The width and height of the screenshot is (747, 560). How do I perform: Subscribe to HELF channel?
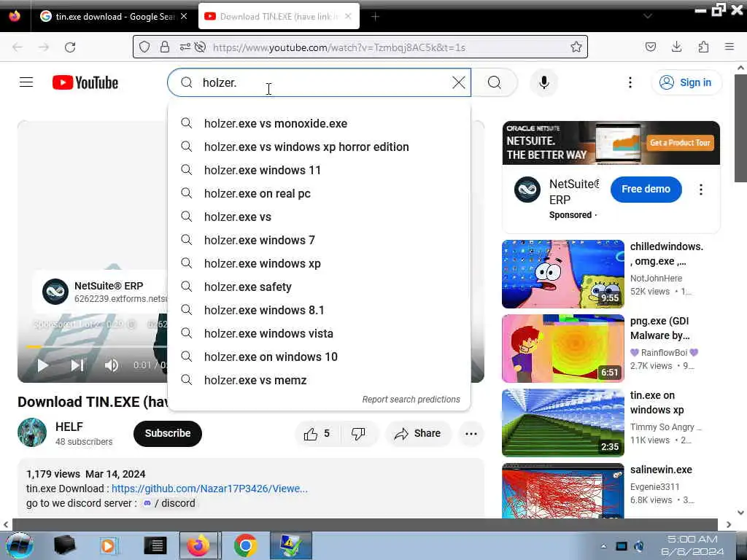168,433
